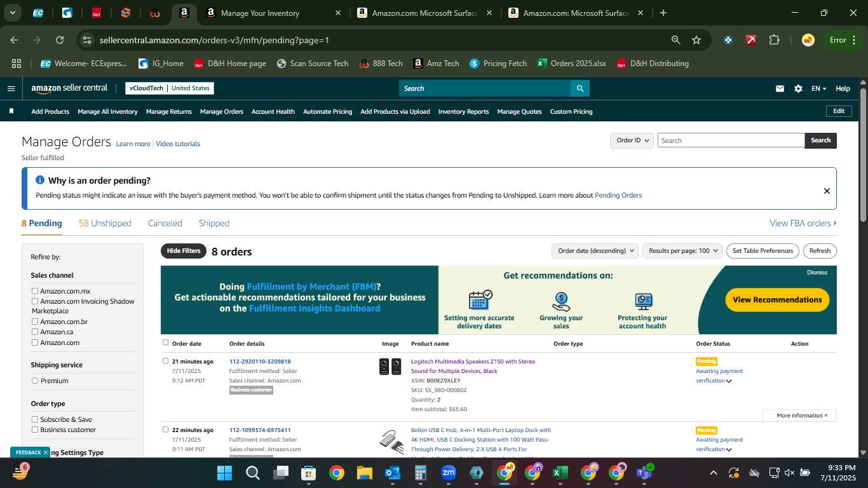The height and width of the screenshot is (488, 868).
Task: Check the Amazon.com.mx sales channel filter
Action: point(35,291)
